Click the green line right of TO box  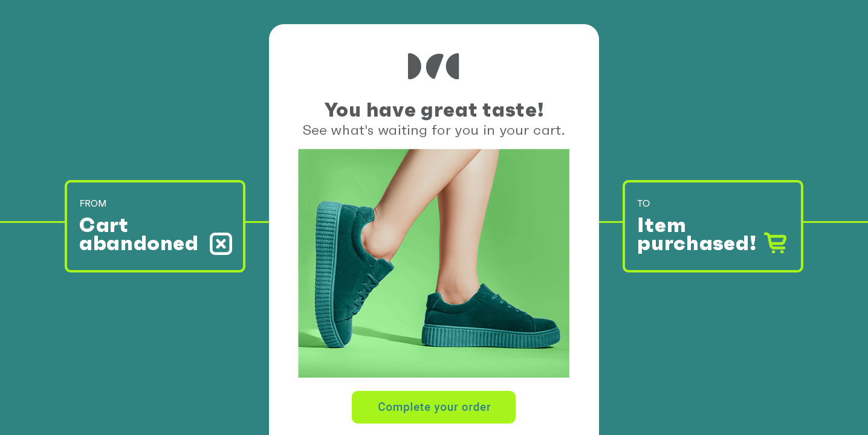835,222
